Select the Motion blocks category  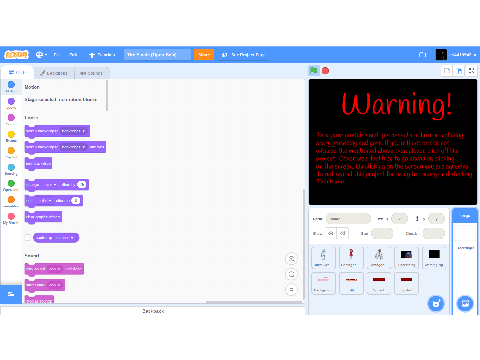11,86
